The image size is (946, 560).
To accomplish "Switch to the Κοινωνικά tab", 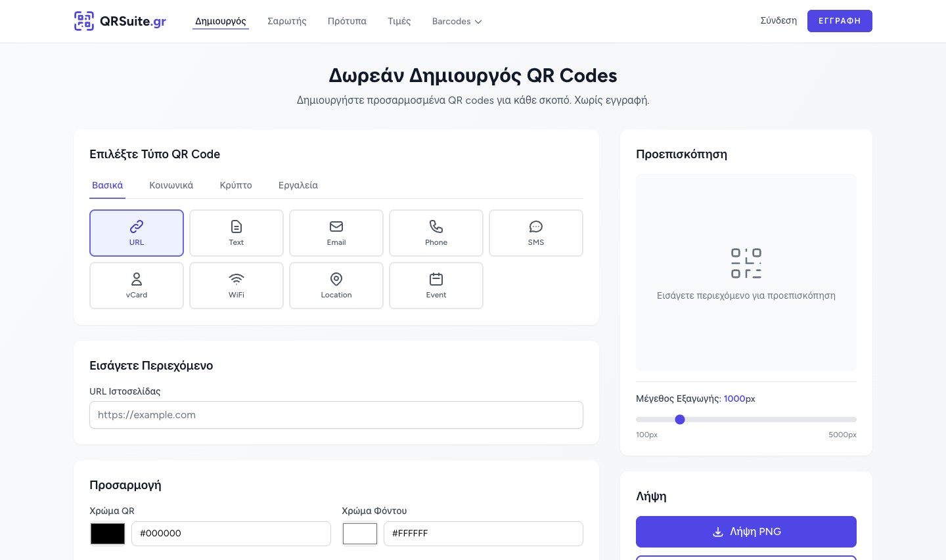I will [x=171, y=185].
